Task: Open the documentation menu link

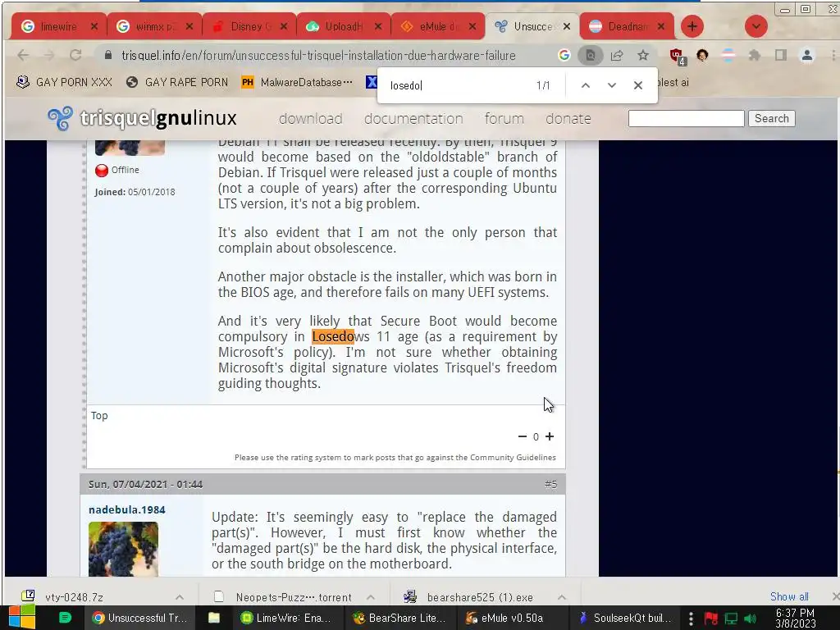Action: coord(413,118)
